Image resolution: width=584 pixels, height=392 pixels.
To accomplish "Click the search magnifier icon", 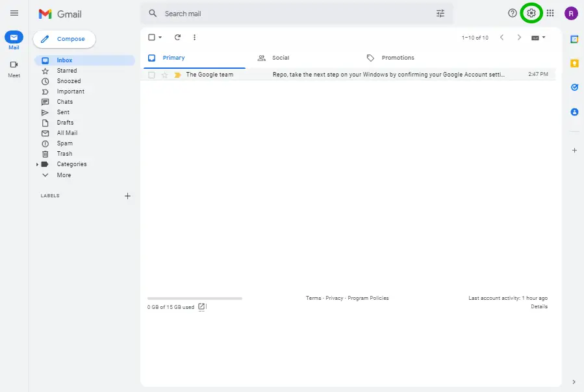I will [x=153, y=14].
